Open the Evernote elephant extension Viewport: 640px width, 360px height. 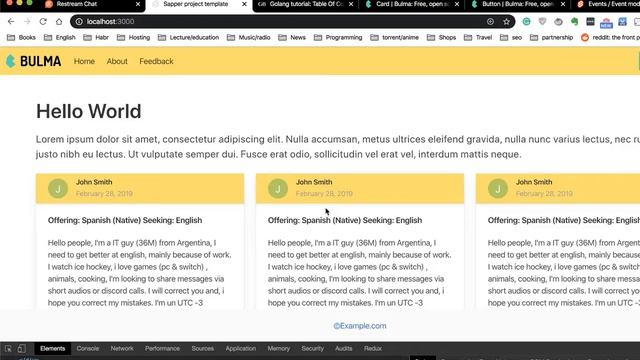(574, 21)
